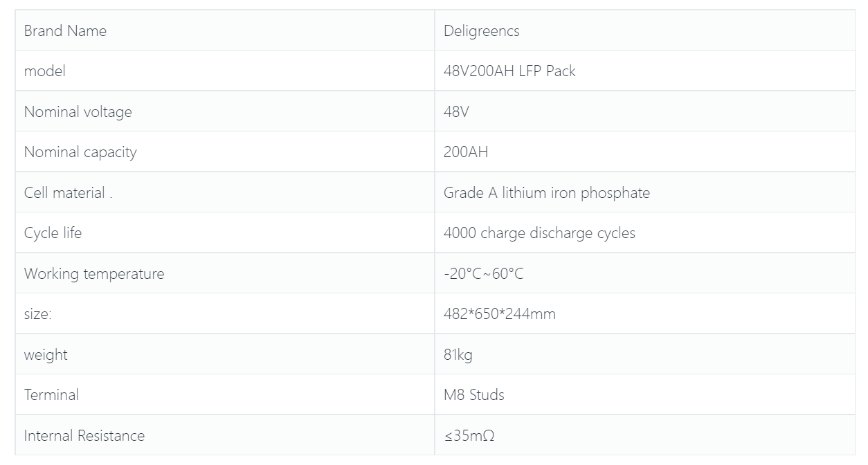Viewport: 868px width, 465px height.
Task: Select the M8 Studs terminal value
Action: (x=474, y=395)
